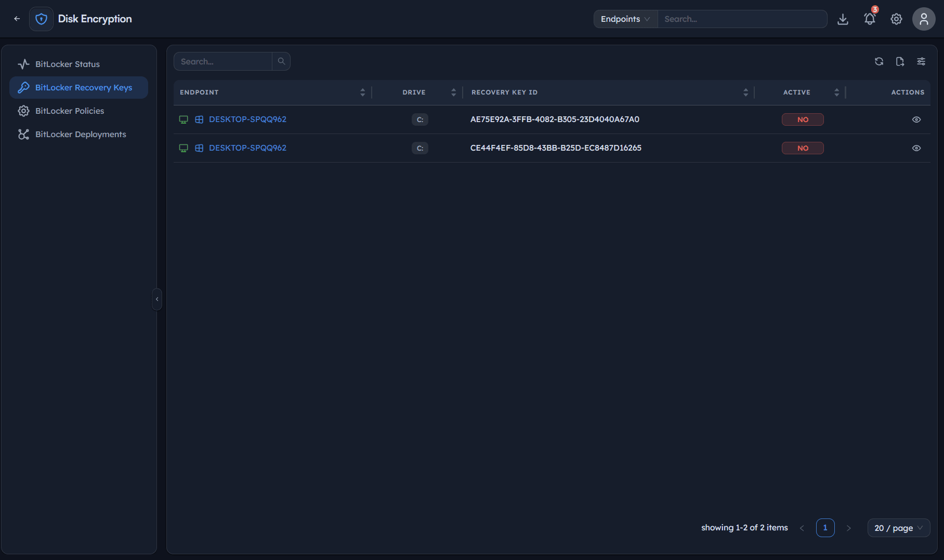
Task: Open the BitLocker Policies menu item
Action: click(x=79, y=111)
